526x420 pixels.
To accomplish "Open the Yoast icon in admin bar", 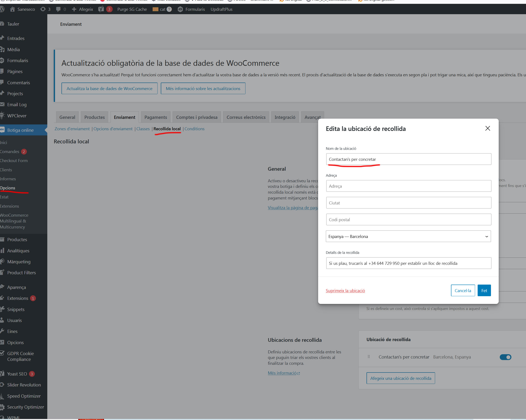I will (x=101, y=9).
